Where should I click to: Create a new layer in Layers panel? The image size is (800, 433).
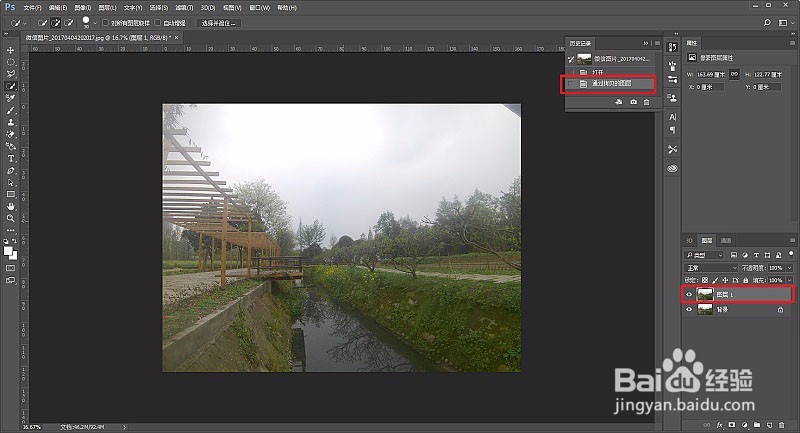769,425
